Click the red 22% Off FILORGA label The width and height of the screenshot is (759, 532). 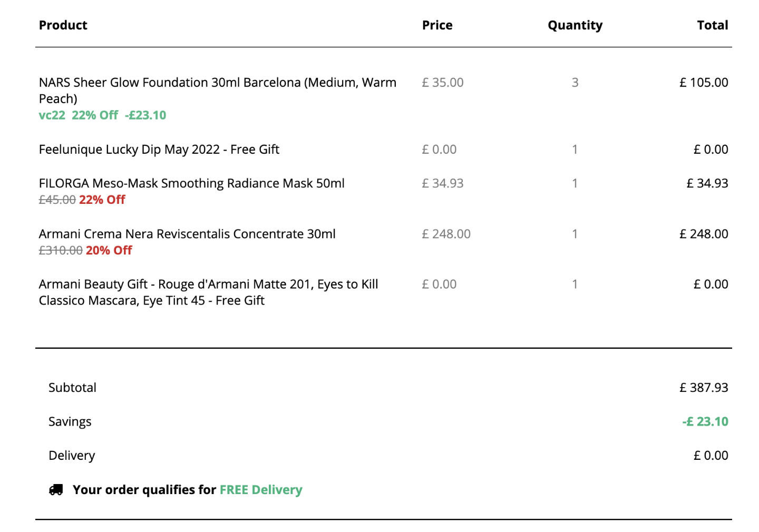(102, 200)
